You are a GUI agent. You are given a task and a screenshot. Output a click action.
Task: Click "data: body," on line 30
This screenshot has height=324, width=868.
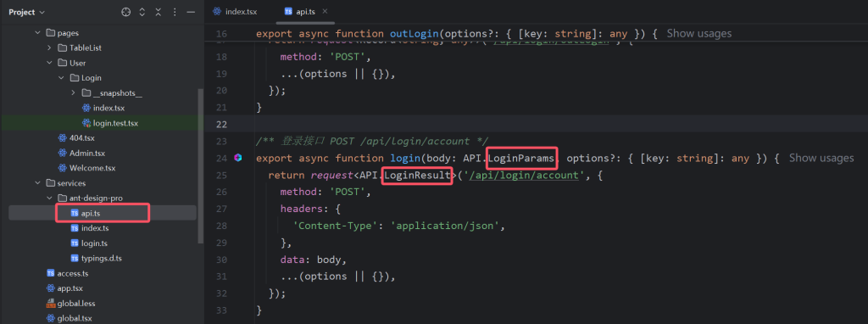pyautogui.click(x=314, y=260)
